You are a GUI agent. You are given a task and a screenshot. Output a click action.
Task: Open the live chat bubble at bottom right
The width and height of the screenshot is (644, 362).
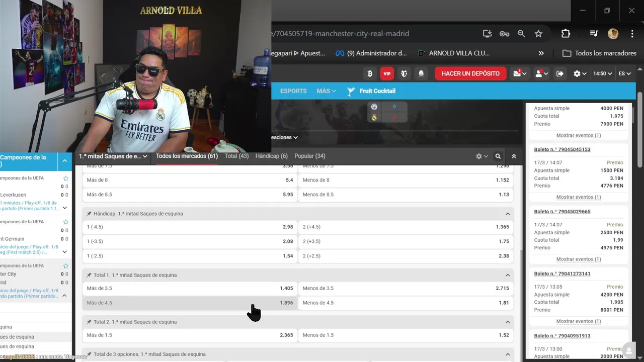pyautogui.click(x=628, y=350)
